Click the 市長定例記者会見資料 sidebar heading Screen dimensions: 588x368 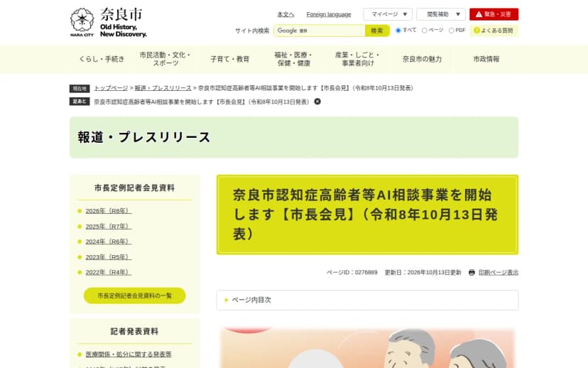click(x=135, y=188)
